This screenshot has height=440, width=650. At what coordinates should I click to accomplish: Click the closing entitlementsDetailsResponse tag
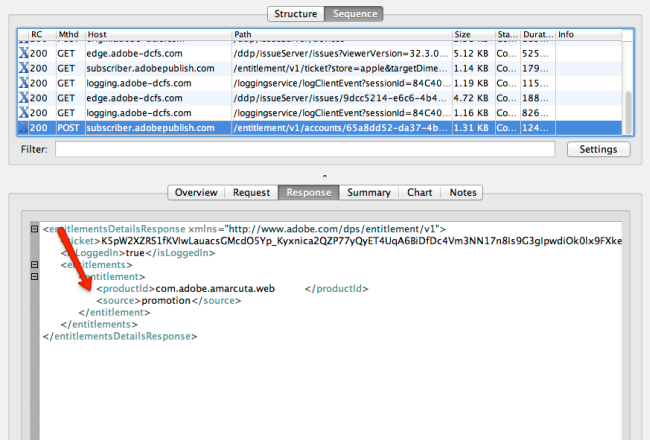(x=120, y=336)
